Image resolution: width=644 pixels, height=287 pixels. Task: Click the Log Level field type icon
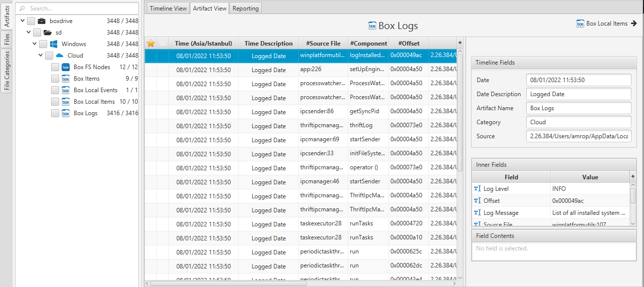tap(477, 189)
